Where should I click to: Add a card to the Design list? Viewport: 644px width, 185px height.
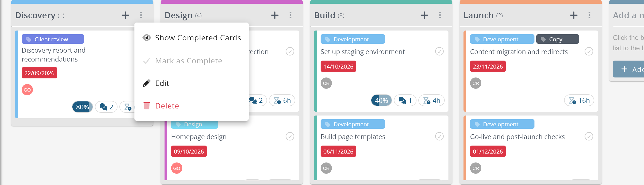[x=275, y=15]
